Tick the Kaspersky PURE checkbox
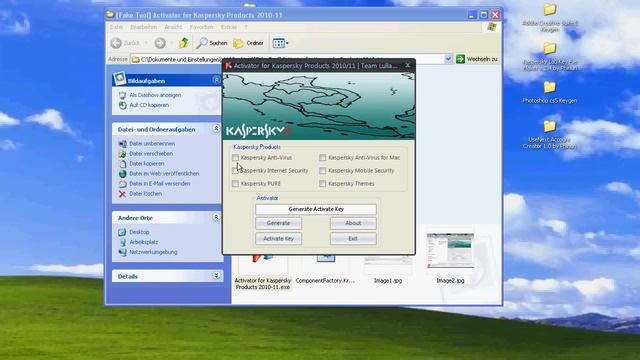 click(x=236, y=184)
